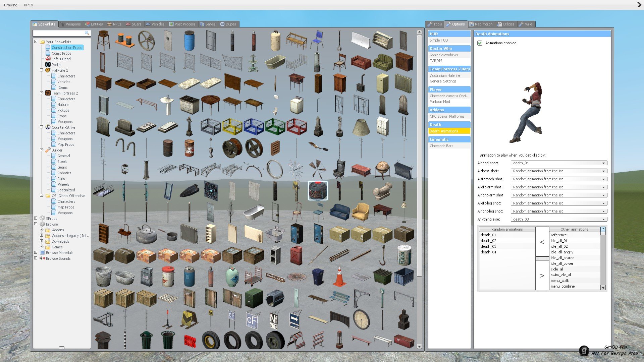This screenshot has width=644, height=362.
Task: Switch to the Tools tab
Action: point(435,24)
